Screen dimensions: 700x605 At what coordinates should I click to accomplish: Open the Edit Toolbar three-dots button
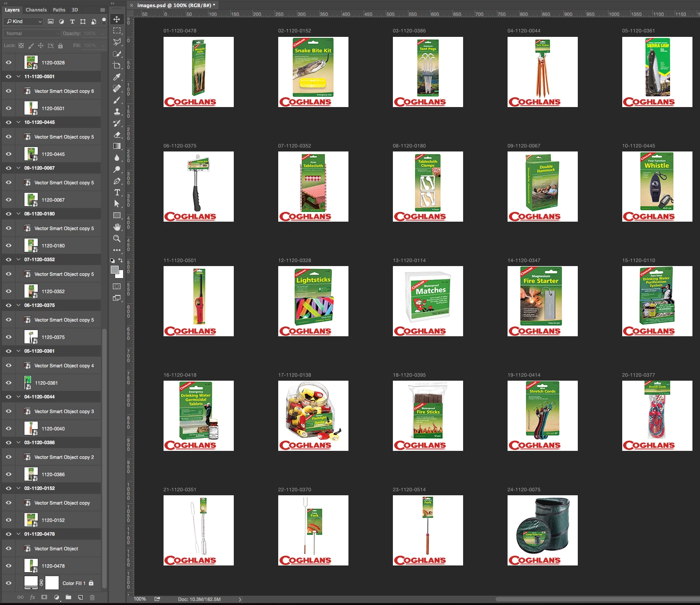(117, 250)
